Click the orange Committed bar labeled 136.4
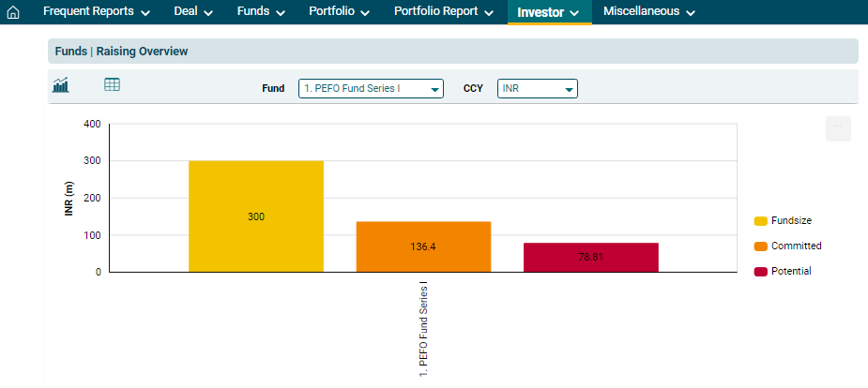Viewport: 868px width, 388px height. click(x=423, y=246)
